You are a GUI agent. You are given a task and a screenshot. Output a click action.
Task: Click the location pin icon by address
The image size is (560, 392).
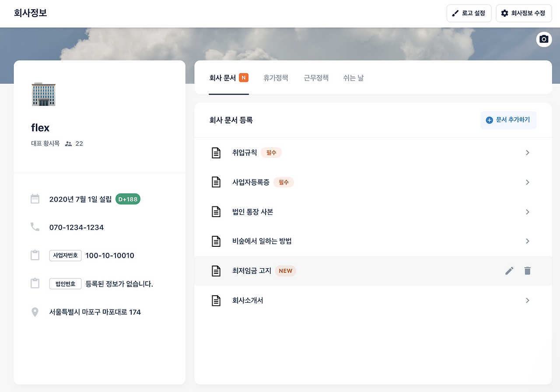point(35,312)
